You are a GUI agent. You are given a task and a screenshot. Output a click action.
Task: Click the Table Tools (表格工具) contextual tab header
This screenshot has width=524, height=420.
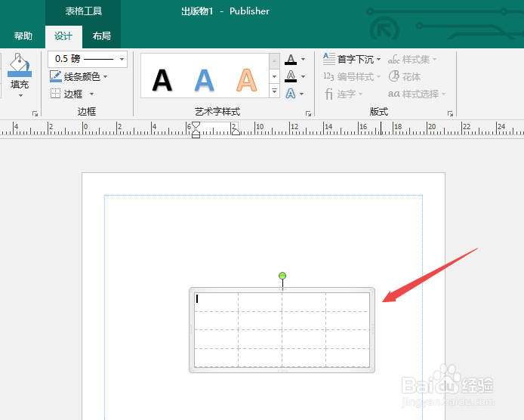[84, 11]
